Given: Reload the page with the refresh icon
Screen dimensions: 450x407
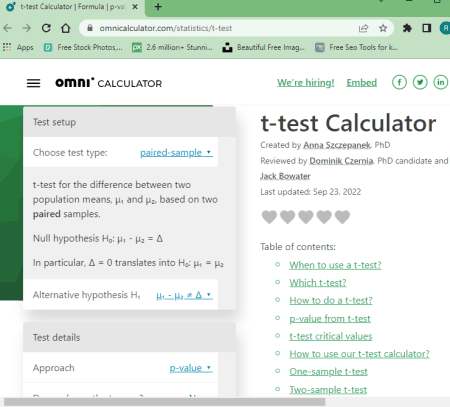Looking at the screenshot, I should coord(46,28).
